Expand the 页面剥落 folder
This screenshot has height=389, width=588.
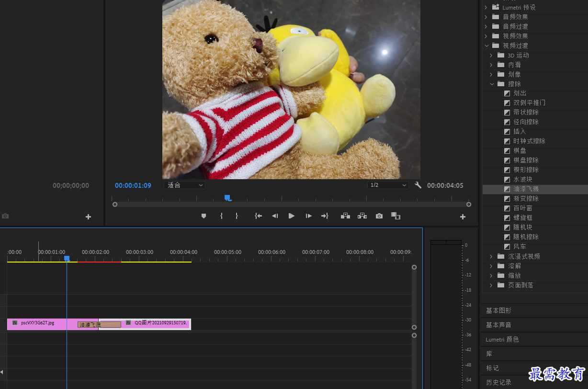(x=491, y=285)
